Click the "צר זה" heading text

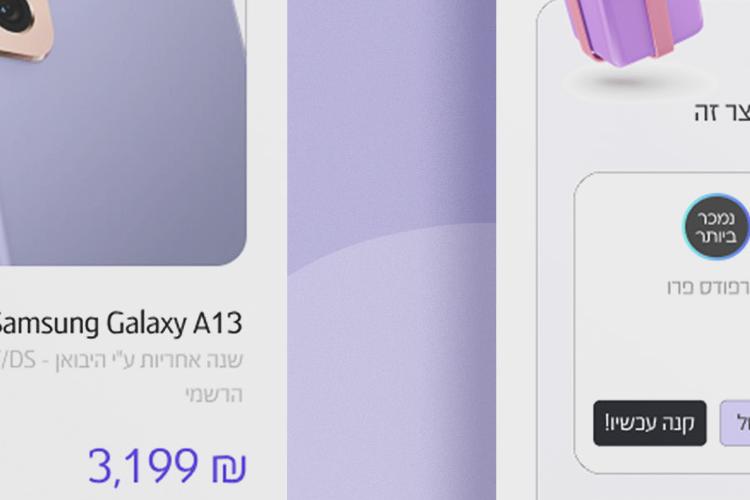point(722,113)
